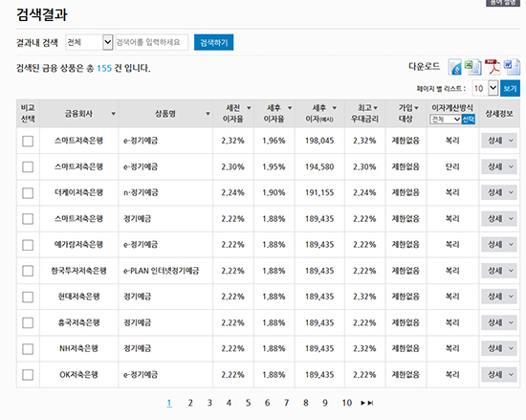Go to page 3

click(x=209, y=403)
